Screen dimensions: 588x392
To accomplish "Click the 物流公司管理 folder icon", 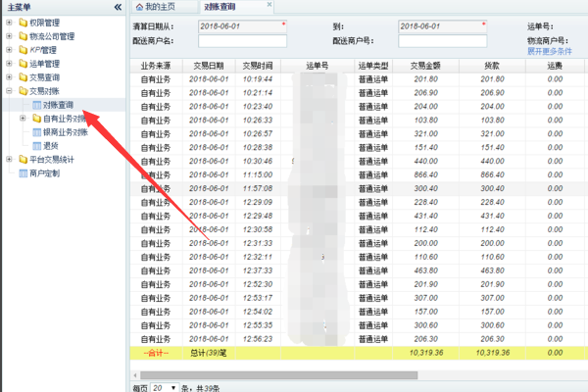I will [24, 36].
